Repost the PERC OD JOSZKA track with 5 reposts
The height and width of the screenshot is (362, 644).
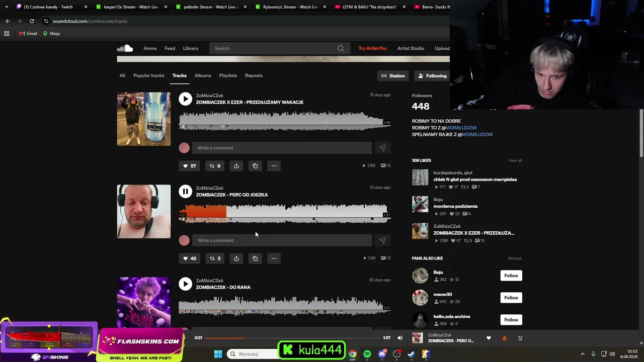(x=215, y=258)
